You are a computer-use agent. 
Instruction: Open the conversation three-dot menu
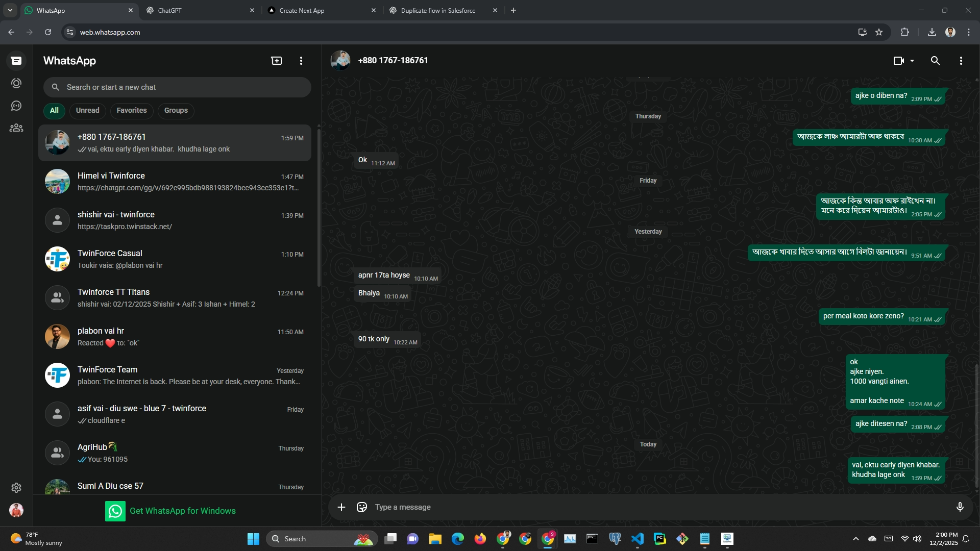point(961,61)
